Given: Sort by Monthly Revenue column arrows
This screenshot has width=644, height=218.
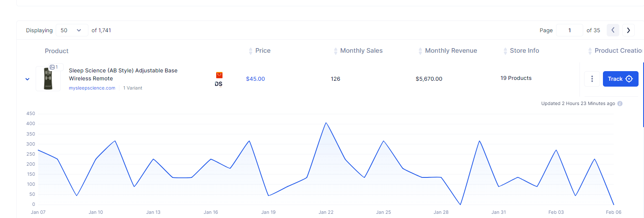Looking at the screenshot, I should 420,51.
